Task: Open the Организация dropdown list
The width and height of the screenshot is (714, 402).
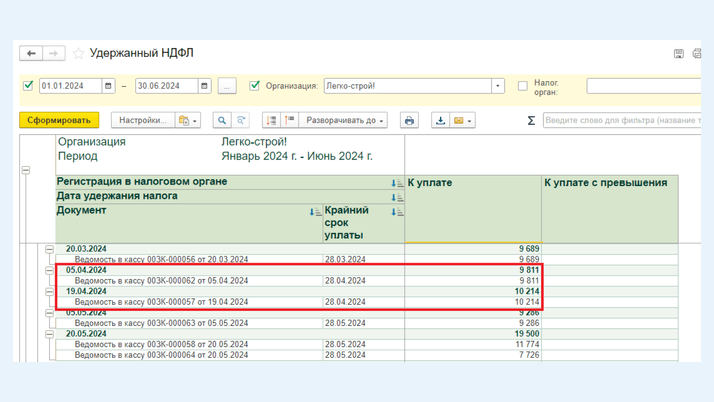Action: click(x=498, y=86)
